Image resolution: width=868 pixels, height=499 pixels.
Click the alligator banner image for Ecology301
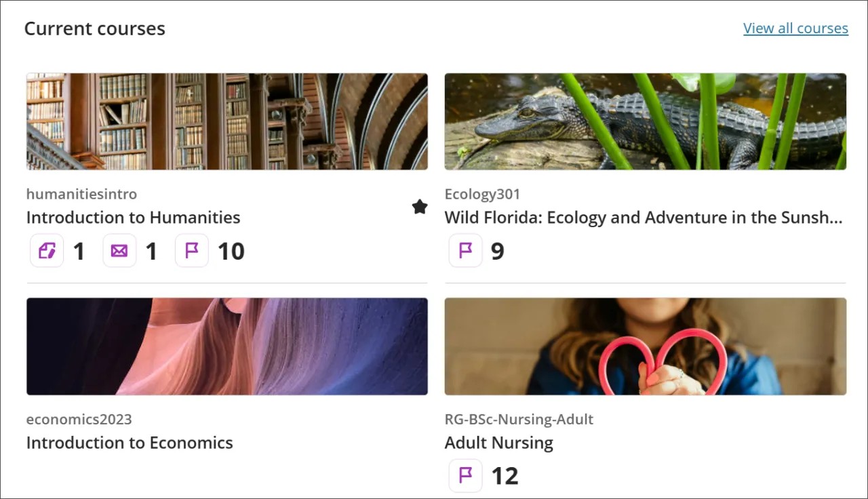pos(645,121)
